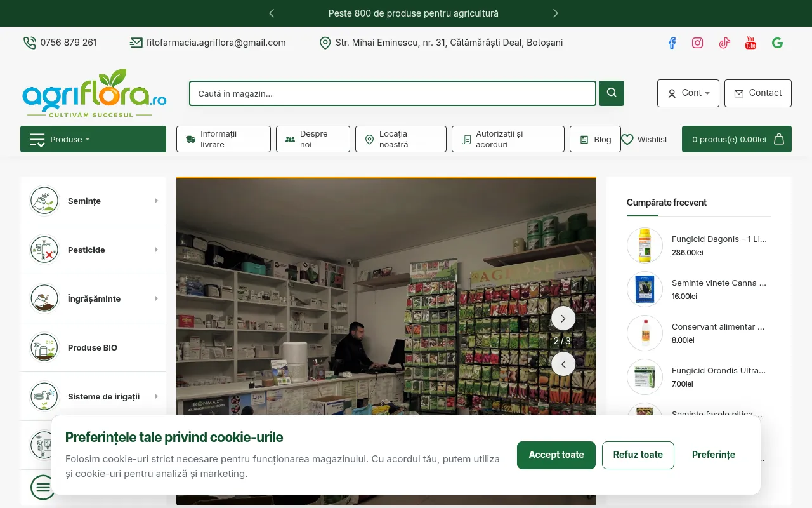
Task: Open Locația noastră page
Action: (401, 139)
